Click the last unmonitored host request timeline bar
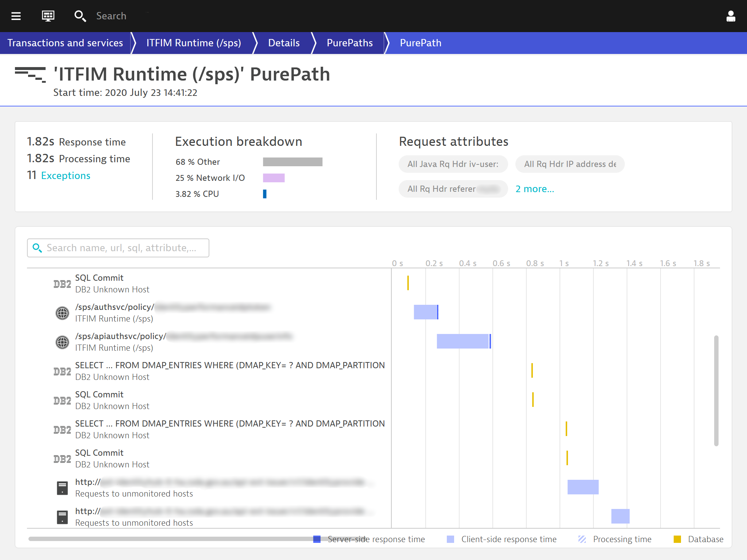 [x=620, y=516]
